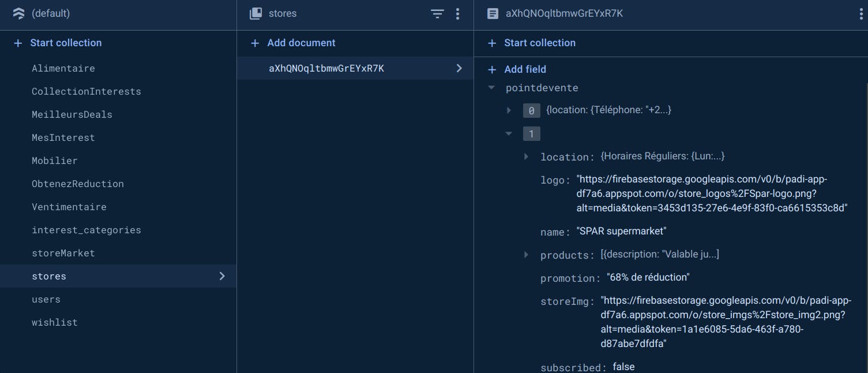Open the CollectionInterests collection
The image size is (868, 373).
[x=87, y=91]
